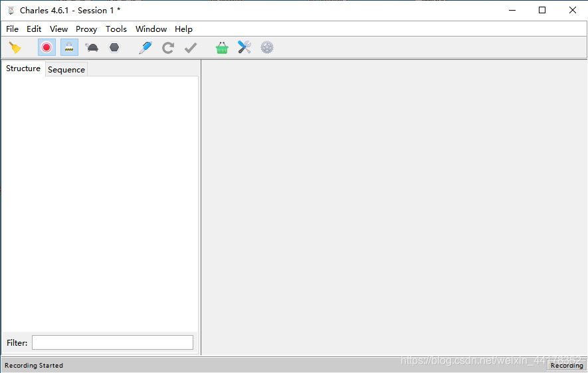Focus the Filter input field

(x=112, y=342)
